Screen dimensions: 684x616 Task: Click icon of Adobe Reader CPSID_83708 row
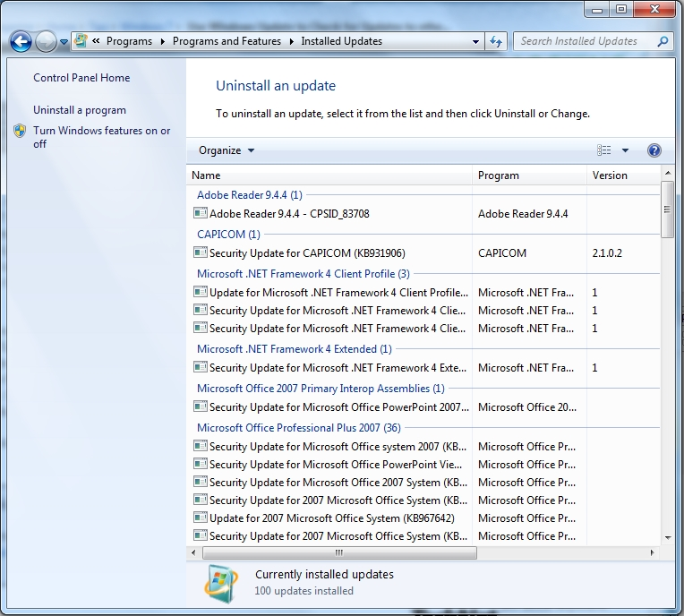coord(201,213)
